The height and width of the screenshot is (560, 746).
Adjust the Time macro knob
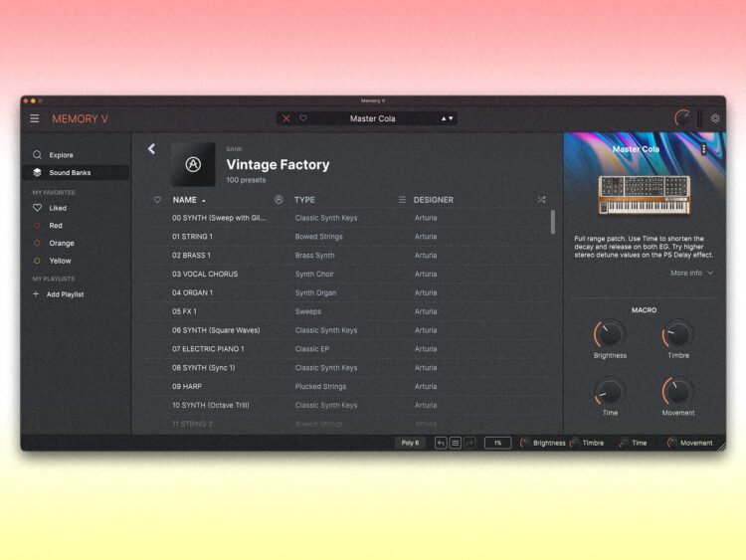click(610, 391)
